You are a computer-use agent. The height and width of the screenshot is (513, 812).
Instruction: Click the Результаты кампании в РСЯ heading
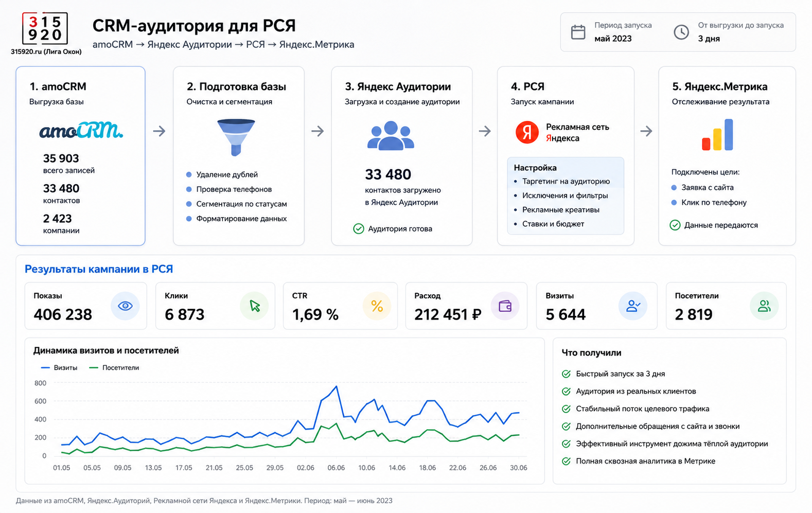99,269
